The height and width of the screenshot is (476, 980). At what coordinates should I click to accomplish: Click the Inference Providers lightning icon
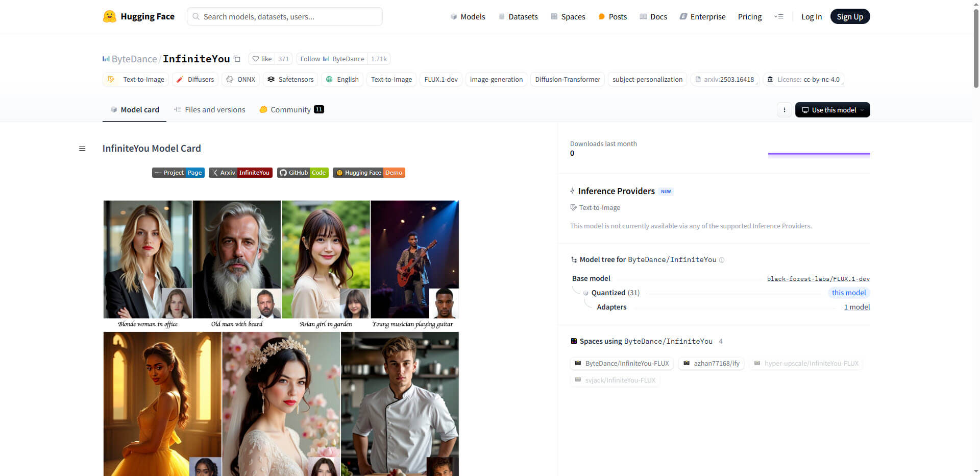572,191
